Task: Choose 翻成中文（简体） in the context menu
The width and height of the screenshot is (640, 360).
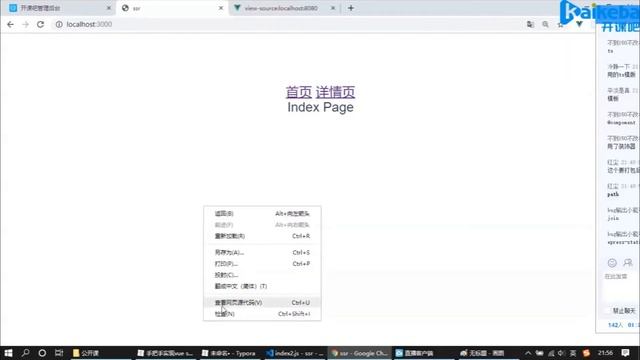Action: tap(262, 286)
